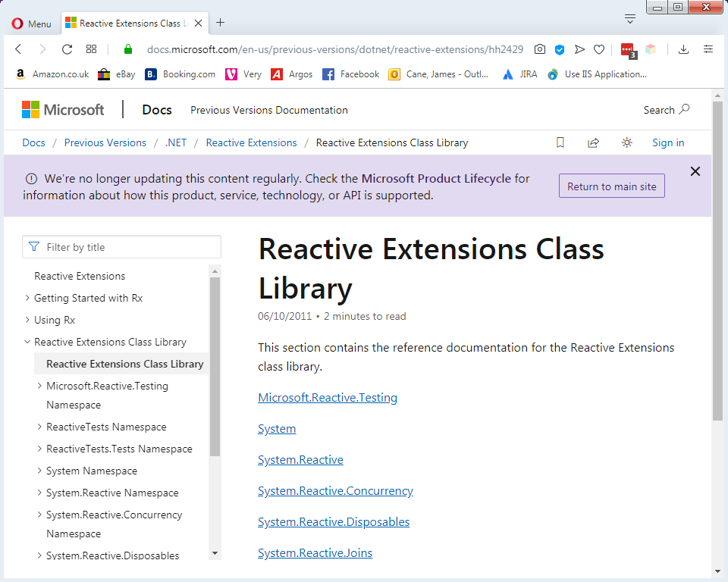
Task: Open the System.Reactive.Joins article link
Action: tap(315, 553)
